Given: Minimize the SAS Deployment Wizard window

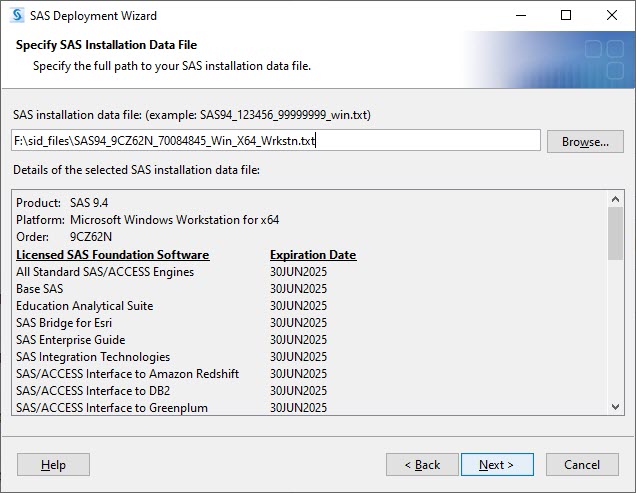Looking at the screenshot, I should [521, 15].
